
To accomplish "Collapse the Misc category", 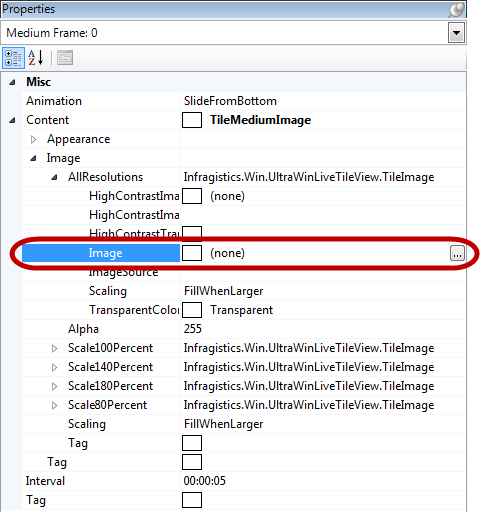I will point(12,82).
